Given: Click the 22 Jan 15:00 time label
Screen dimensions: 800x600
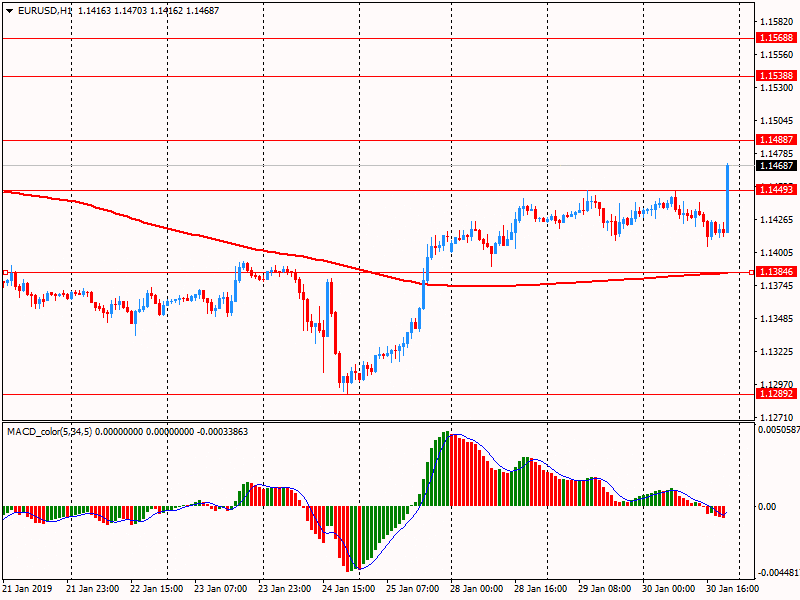Looking at the screenshot, I should point(157,589).
